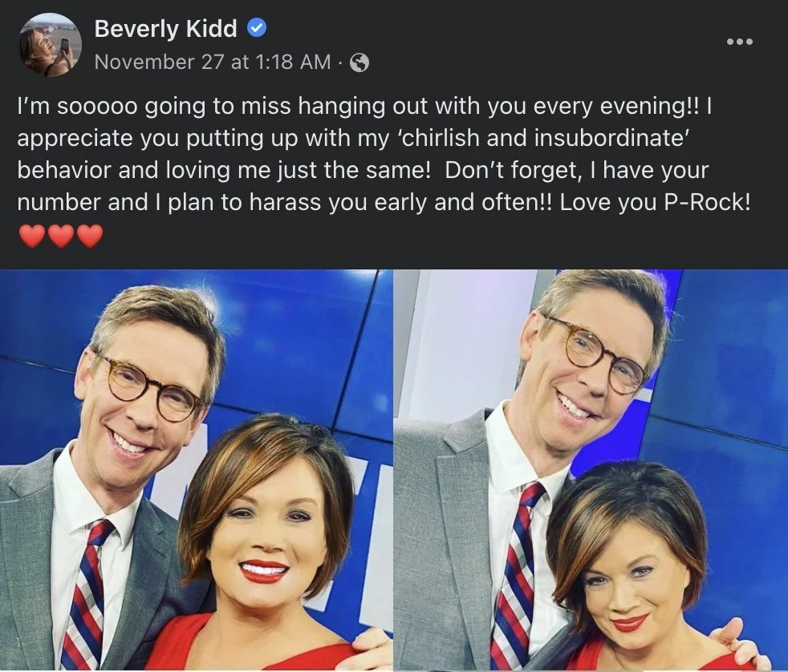Click the globe public audience icon
This screenshot has width=788, height=672.
(x=359, y=63)
